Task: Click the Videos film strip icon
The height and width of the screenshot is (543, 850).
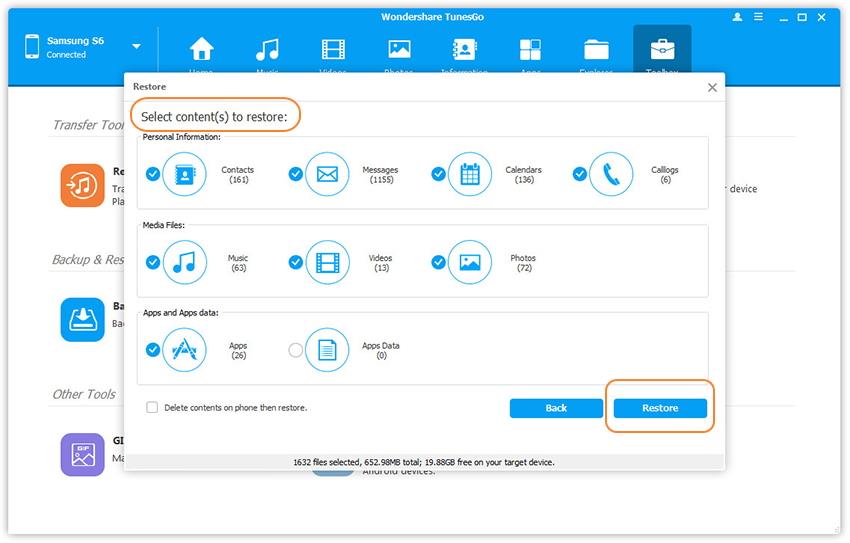Action: pos(327,262)
